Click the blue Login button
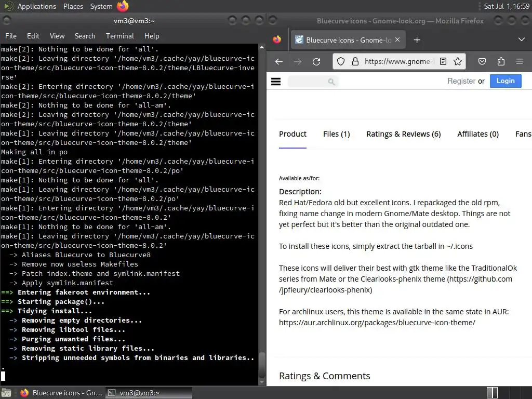The width and height of the screenshot is (532, 399). pyautogui.click(x=506, y=81)
